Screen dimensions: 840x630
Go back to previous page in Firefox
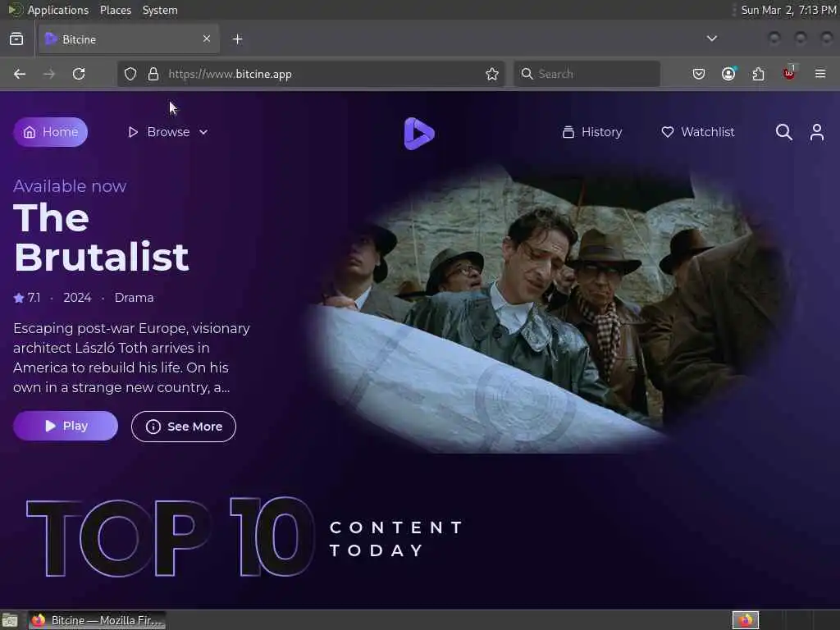coord(20,74)
